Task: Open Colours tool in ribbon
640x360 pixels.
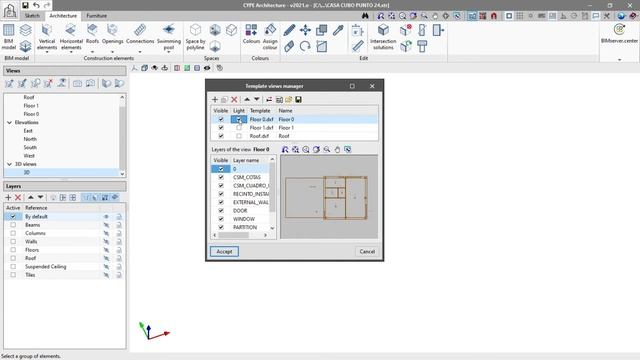Action: pos(251,34)
